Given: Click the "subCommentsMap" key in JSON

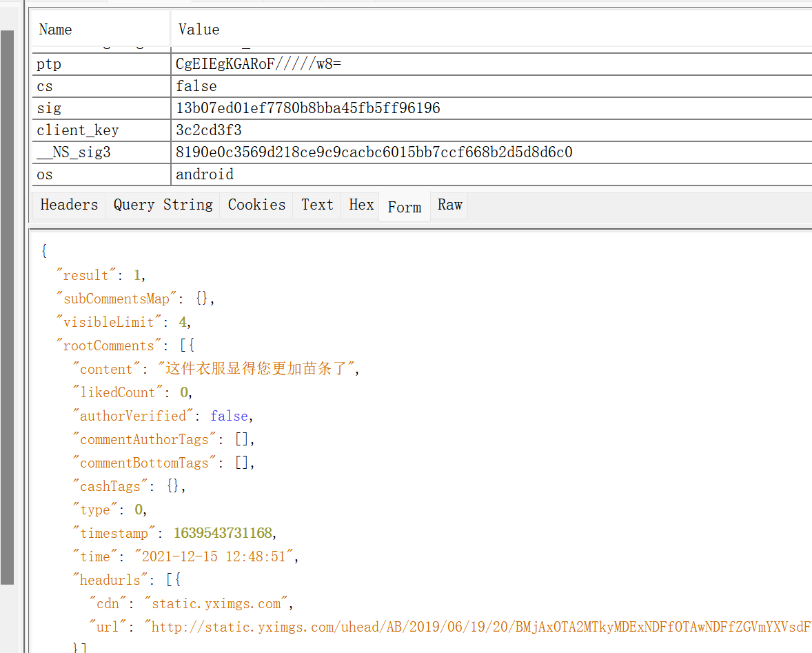Looking at the screenshot, I should coord(116,299).
